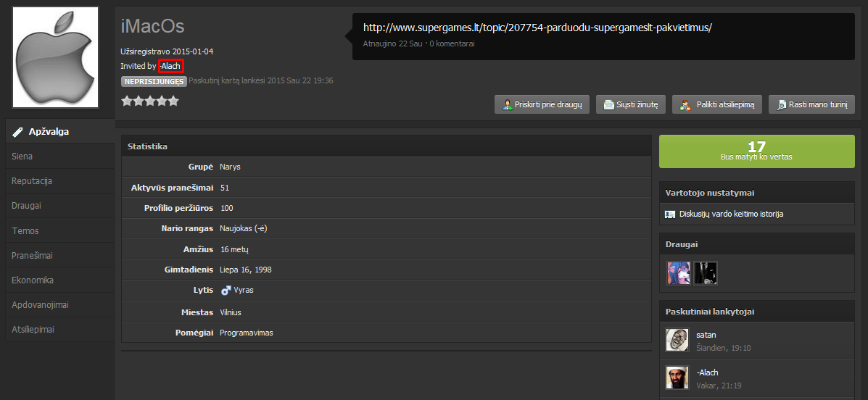868x400 pixels.
Task: Open the Apdovanojimai tab
Action: point(59,305)
